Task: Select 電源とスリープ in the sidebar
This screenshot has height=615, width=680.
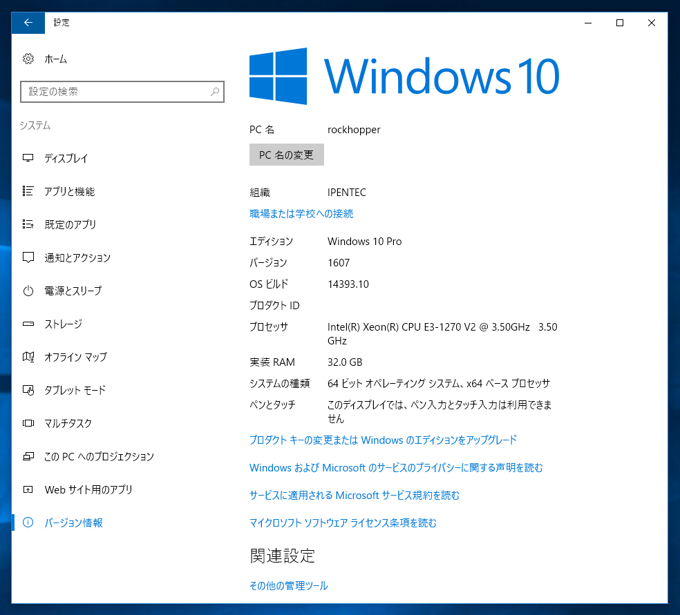Action: coord(73,291)
